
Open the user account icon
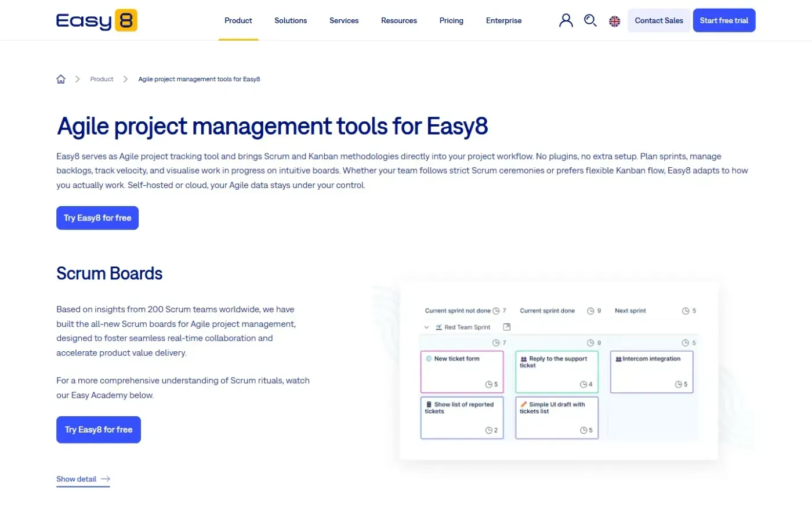[566, 21]
